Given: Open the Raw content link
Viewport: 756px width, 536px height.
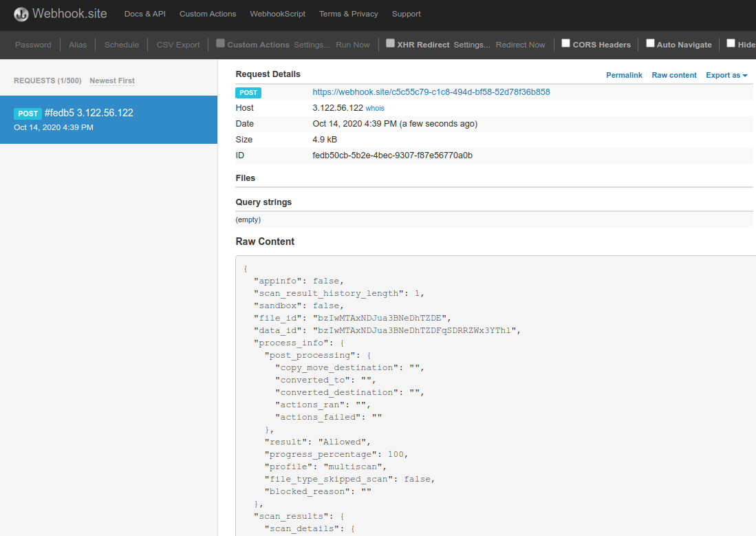Looking at the screenshot, I should click(x=674, y=75).
